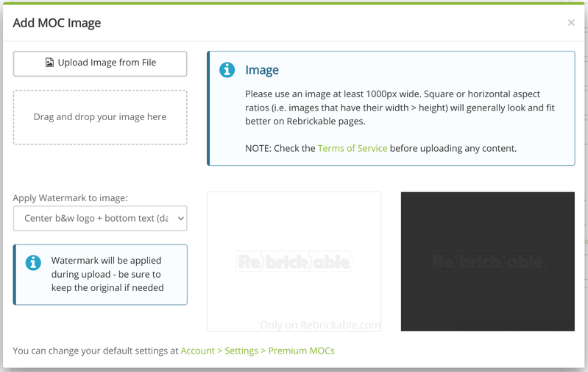Open Account > Settings > Premium MOCs link
Screen dimensions: 588x372
(258, 351)
